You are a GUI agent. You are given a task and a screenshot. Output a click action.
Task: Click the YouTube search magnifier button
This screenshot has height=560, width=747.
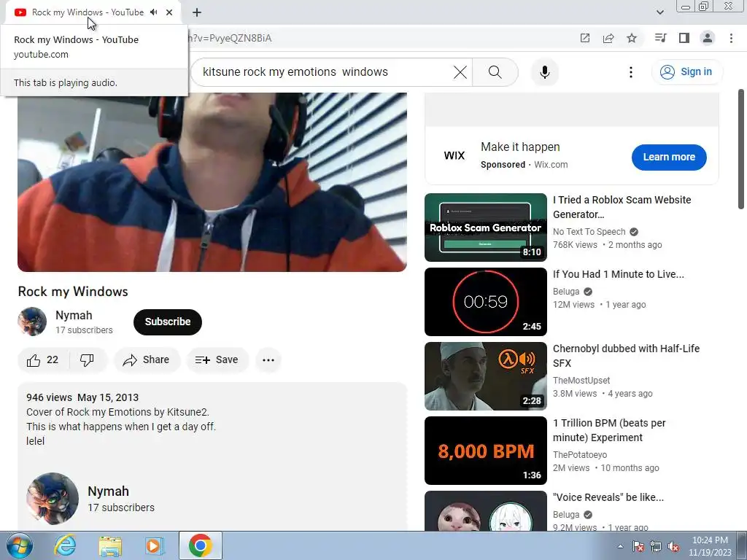pos(495,72)
